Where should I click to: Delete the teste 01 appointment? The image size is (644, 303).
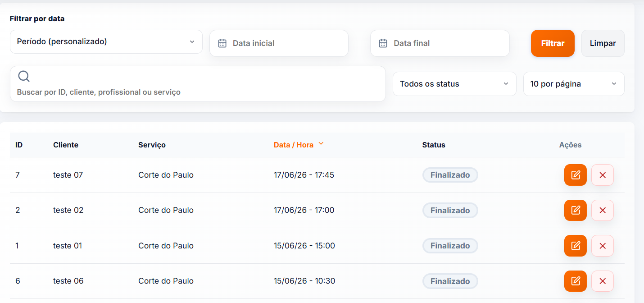(603, 246)
